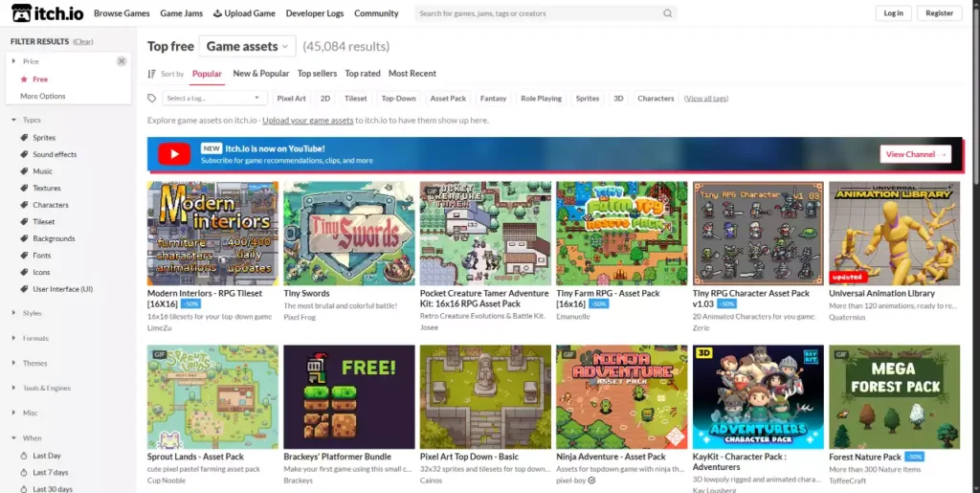Clear all filter results
Screen dimensions: 980x493
pyautogui.click(x=83, y=41)
